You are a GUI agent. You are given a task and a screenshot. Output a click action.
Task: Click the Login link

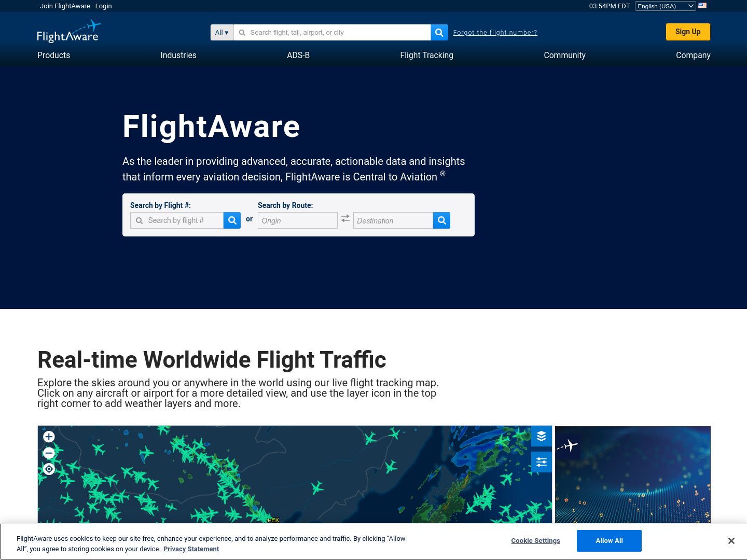103,6
